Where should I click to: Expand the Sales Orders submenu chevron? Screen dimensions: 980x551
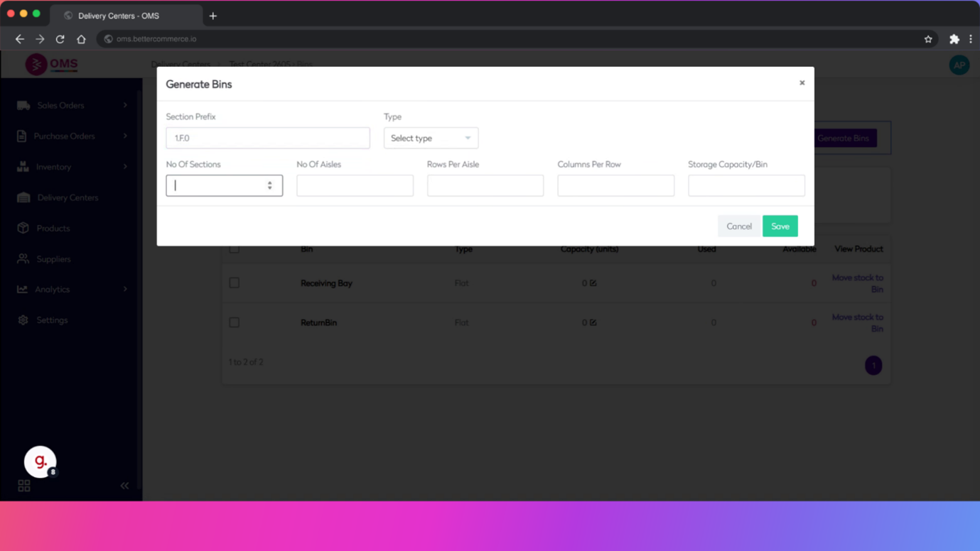click(x=125, y=105)
